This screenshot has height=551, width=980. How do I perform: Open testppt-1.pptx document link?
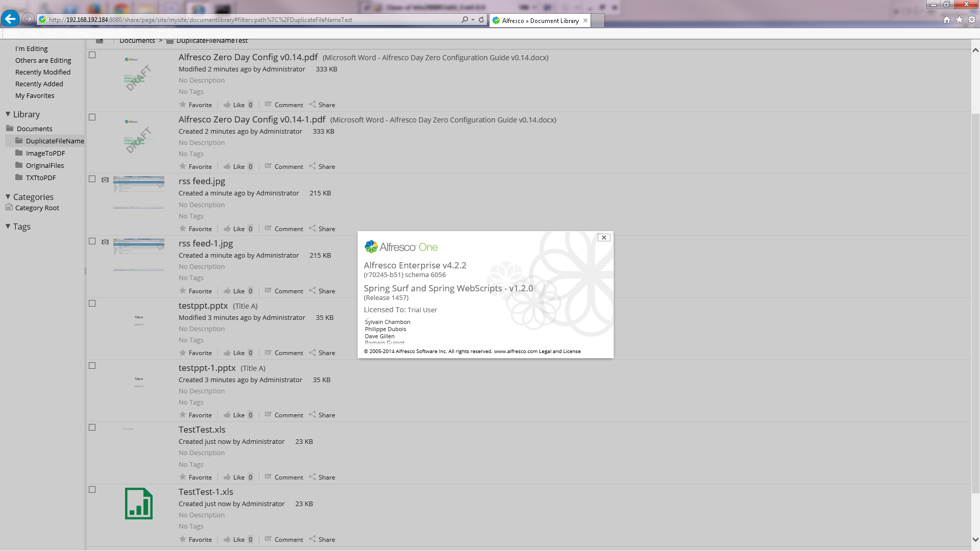click(207, 368)
